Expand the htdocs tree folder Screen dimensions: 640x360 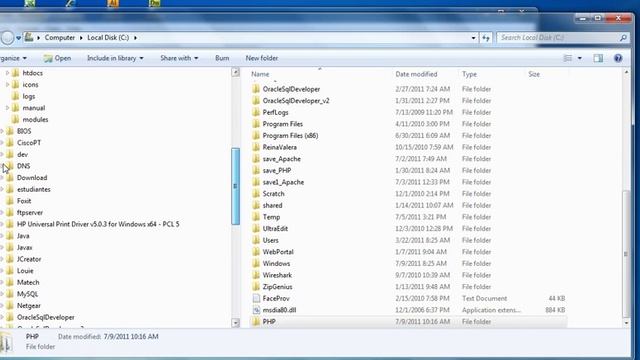tap(7, 73)
